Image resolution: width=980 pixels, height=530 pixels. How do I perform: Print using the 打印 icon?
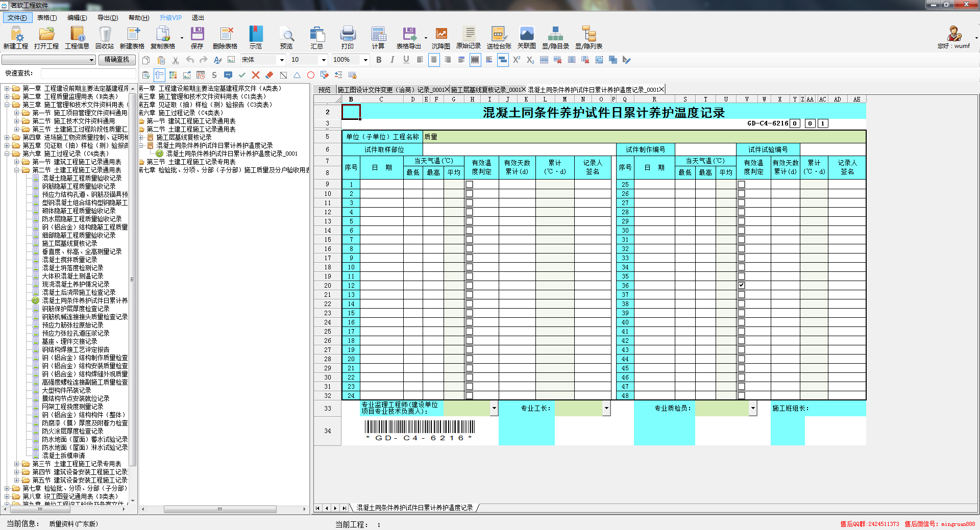coord(348,37)
